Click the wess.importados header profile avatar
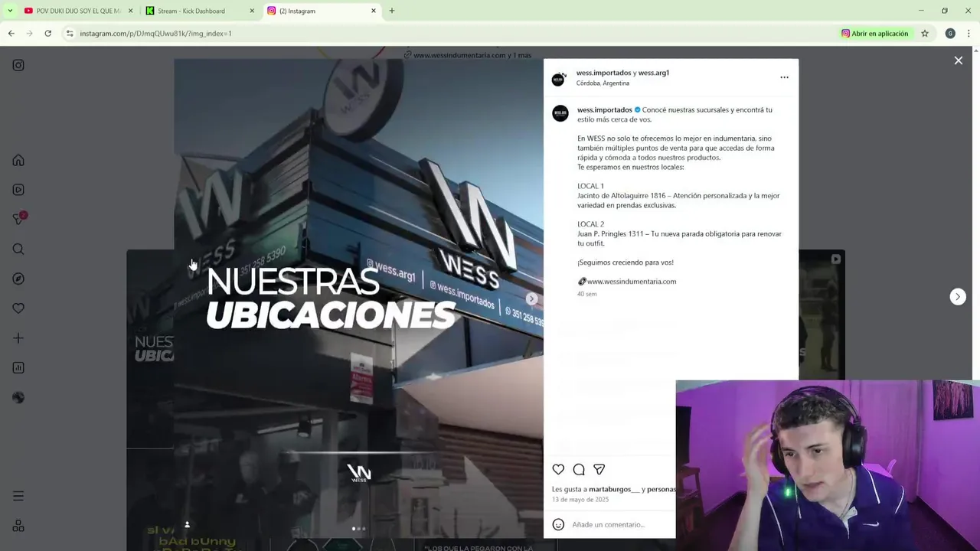The image size is (980, 551). click(560, 78)
